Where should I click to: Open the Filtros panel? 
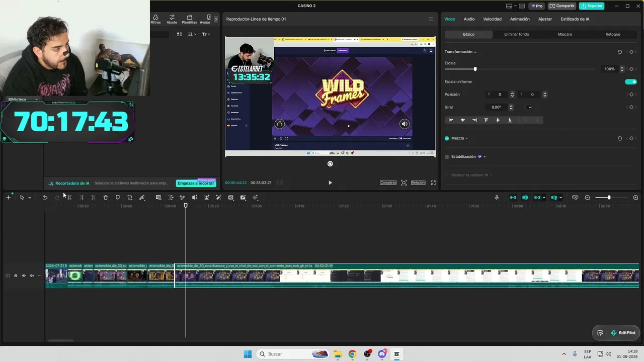[x=155, y=19]
